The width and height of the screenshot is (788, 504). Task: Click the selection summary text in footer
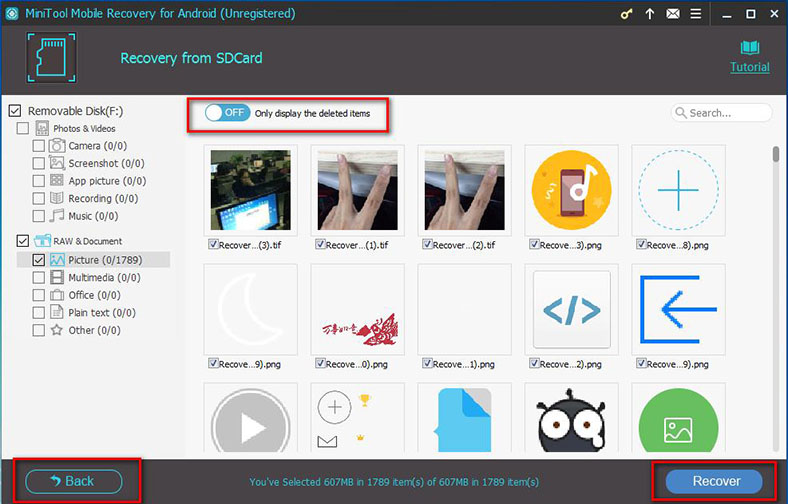pyautogui.click(x=394, y=482)
